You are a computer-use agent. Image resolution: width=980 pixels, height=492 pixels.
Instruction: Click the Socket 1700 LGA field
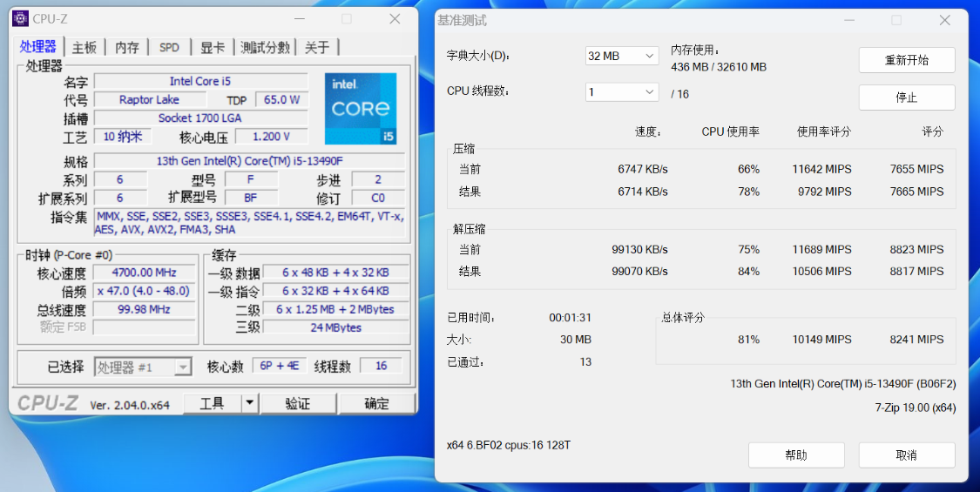pyautogui.click(x=200, y=118)
